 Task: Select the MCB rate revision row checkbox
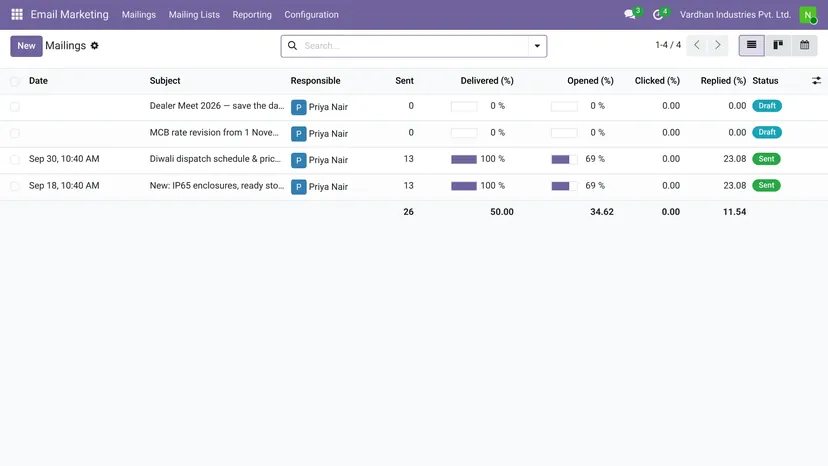(x=15, y=133)
